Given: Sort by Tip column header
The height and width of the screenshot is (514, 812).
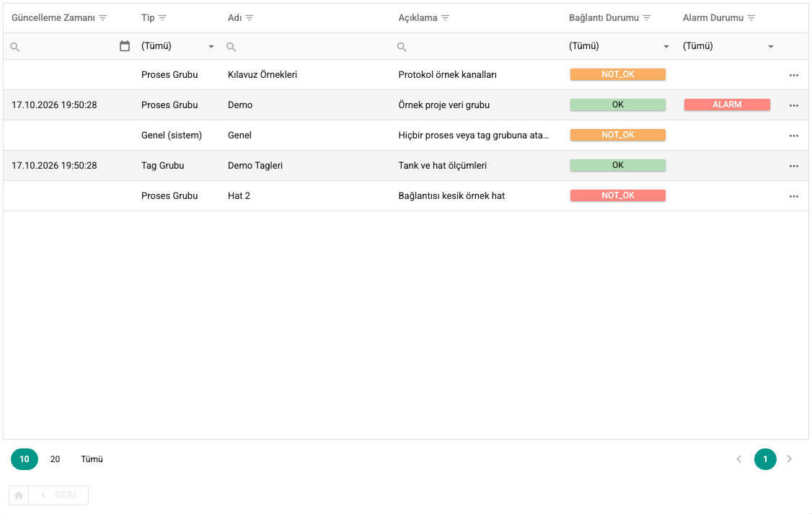Looking at the screenshot, I should [148, 17].
